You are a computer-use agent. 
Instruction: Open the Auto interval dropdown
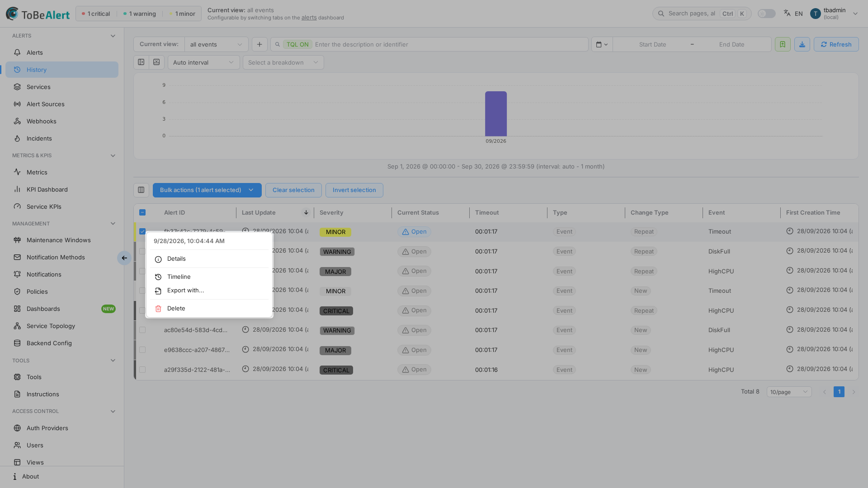(x=204, y=62)
